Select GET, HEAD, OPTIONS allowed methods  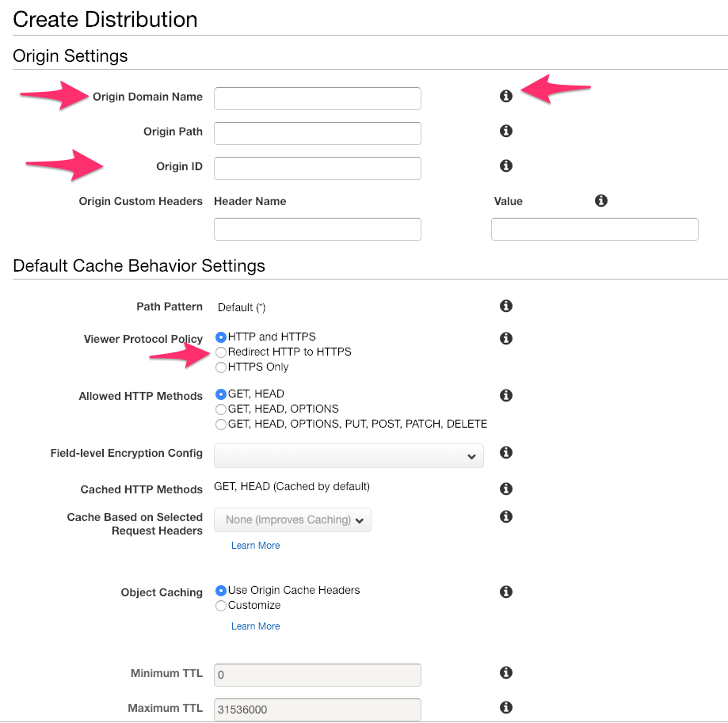[220, 409]
